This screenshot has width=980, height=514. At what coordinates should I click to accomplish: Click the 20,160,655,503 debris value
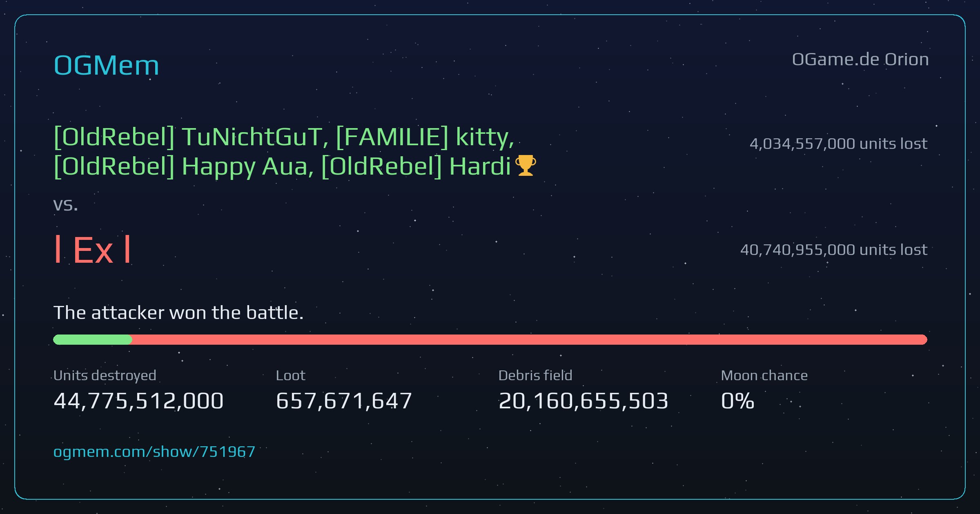(x=584, y=401)
